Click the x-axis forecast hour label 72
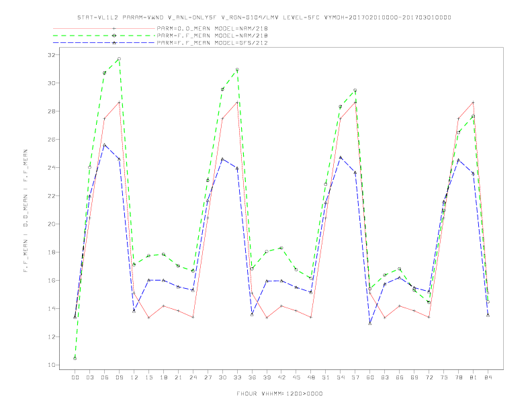532x411 pixels. (429, 377)
